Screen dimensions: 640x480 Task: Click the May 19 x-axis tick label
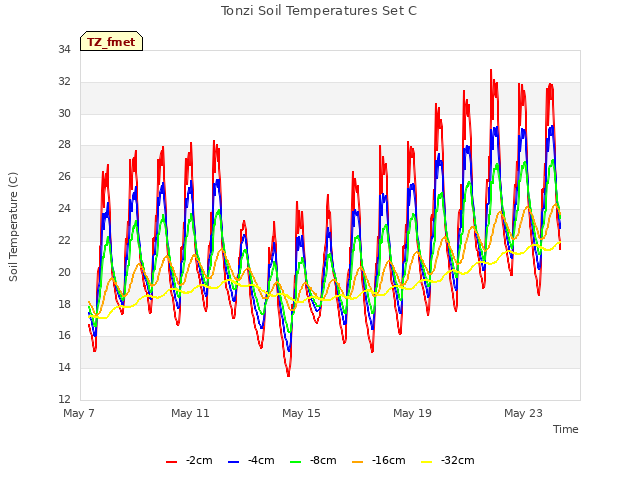pos(412,413)
